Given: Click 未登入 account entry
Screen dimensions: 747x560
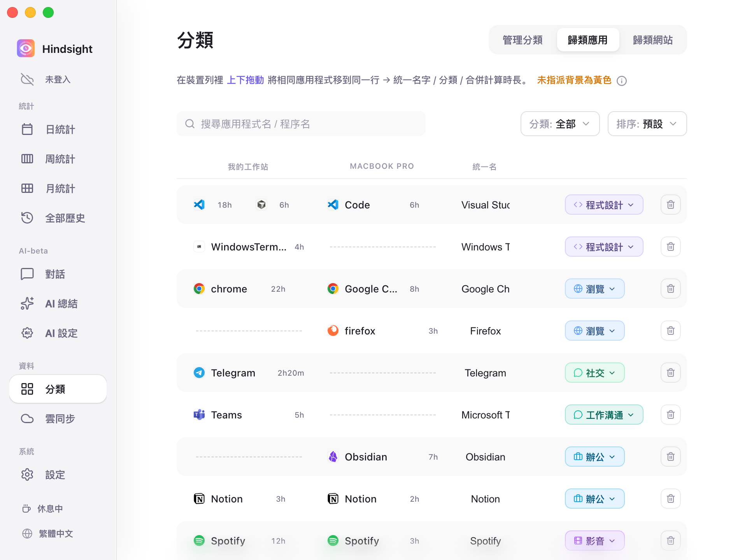Looking at the screenshot, I should point(58,79).
